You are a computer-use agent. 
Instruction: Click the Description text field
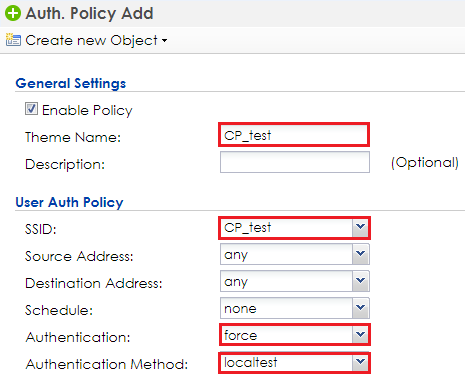tap(295, 162)
